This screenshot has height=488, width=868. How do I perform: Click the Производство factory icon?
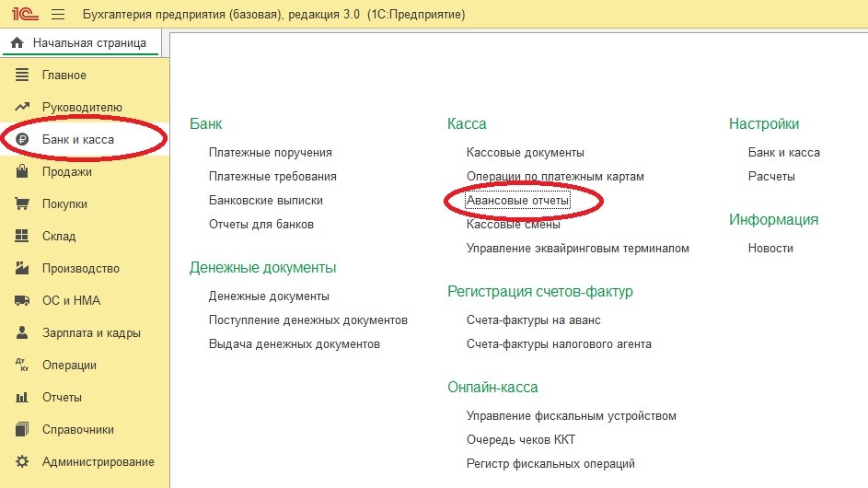(23, 269)
